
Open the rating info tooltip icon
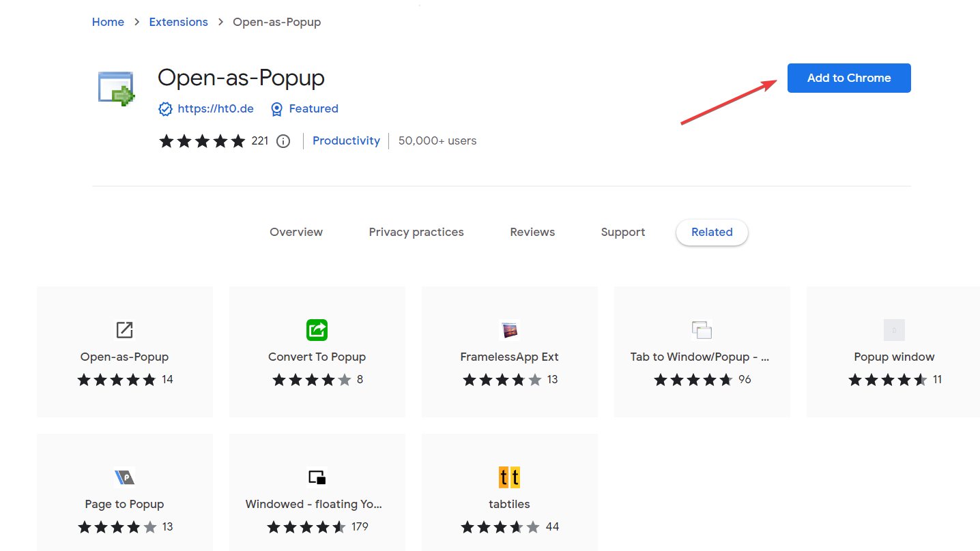(283, 140)
